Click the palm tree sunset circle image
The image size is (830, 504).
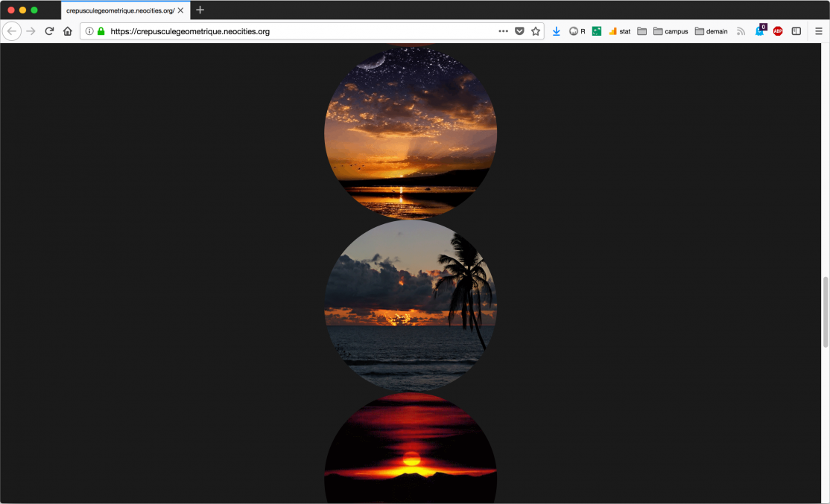pyautogui.click(x=411, y=305)
